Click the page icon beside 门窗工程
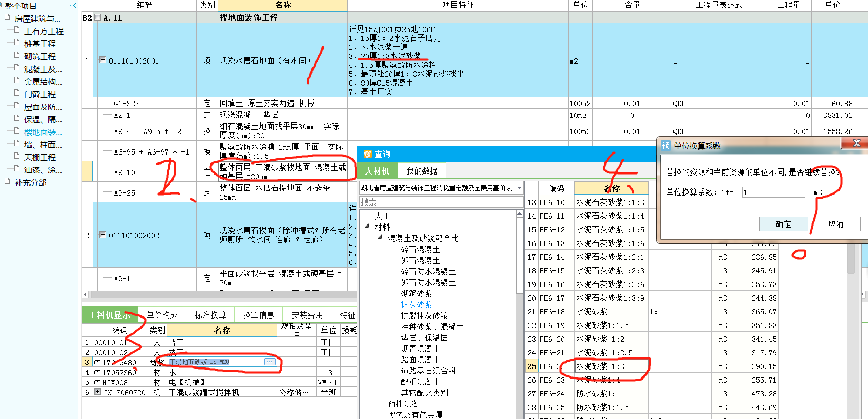The image size is (868, 419). click(17, 93)
